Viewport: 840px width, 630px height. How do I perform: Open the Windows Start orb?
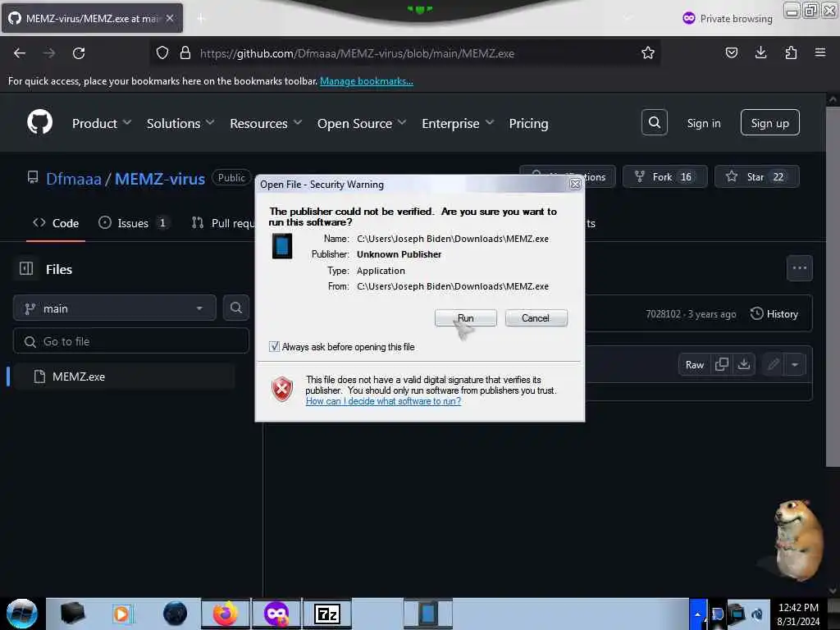point(22,614)
